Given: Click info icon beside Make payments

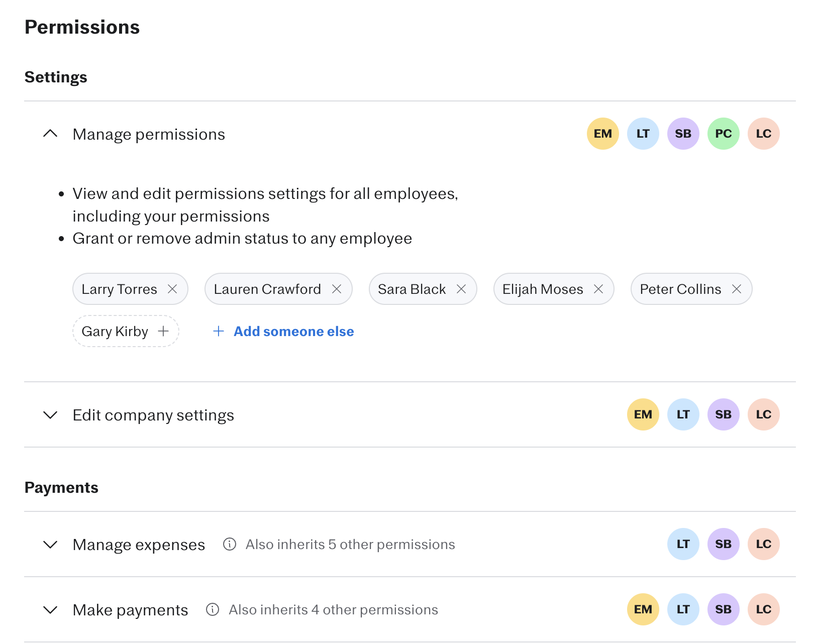Looking at the screenshot, I should click(x=213, y=609).
